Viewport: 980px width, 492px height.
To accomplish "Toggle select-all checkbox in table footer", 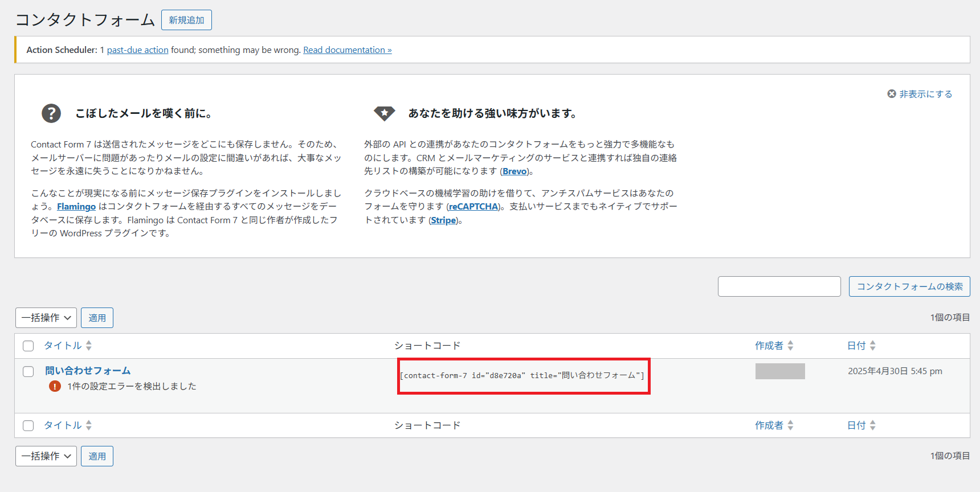I will coord(28,425).
